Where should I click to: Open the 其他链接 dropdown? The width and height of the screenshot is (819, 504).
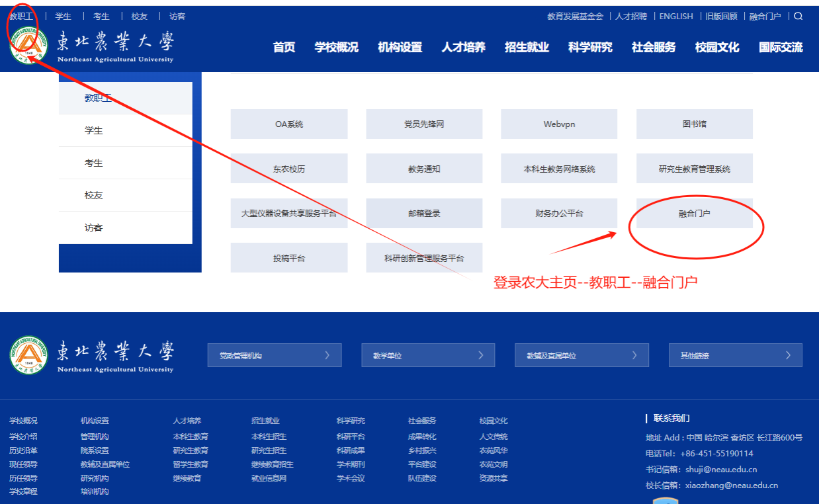(735, 355)
